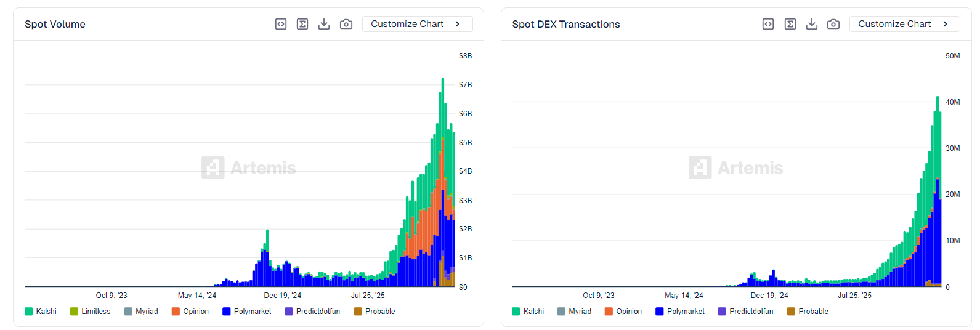The width and height of the screenshot is (980, 330).
Task: Capture Spot DEX Transactions chart with camera icon
Action: click(x=833, y=24)
